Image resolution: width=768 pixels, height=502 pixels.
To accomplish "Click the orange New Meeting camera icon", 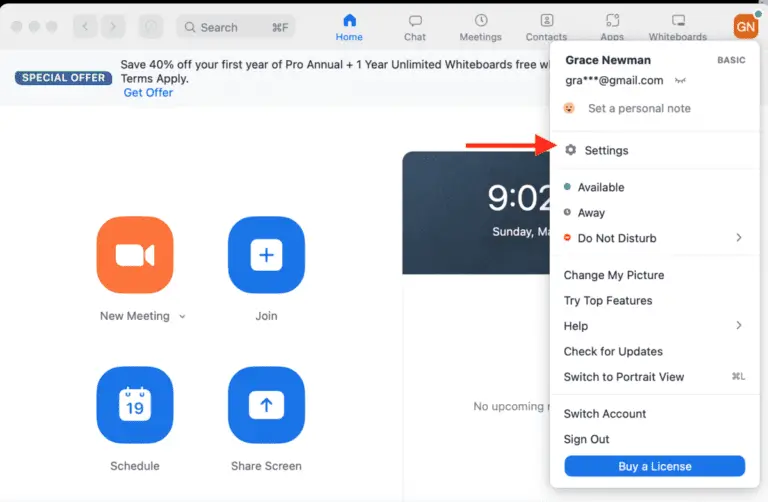I will pyautogui.click(x=135, y=255).
